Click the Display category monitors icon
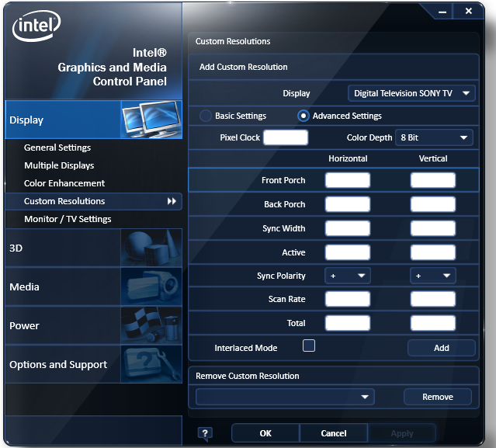This screenshot has width=496, height=448. 151,120
